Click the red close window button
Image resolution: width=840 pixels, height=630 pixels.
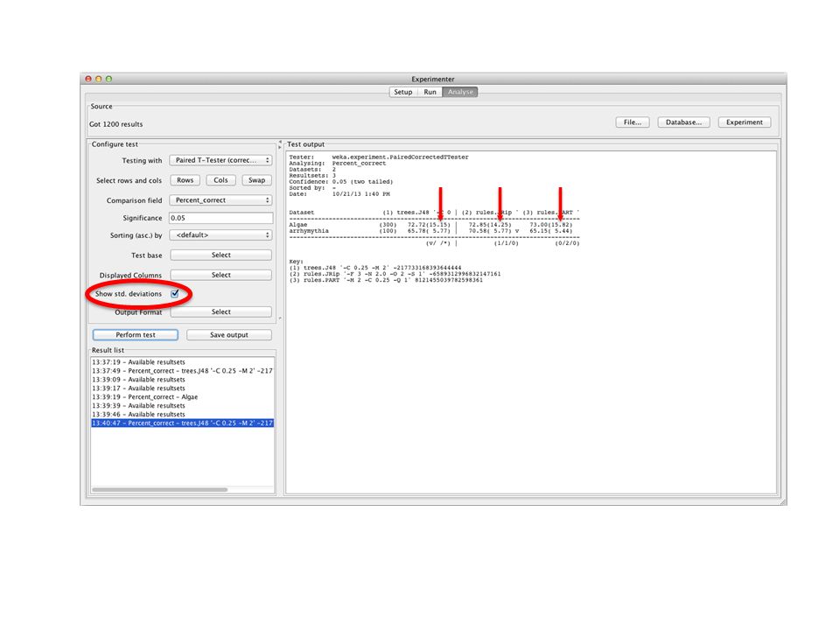pos(88,79)
